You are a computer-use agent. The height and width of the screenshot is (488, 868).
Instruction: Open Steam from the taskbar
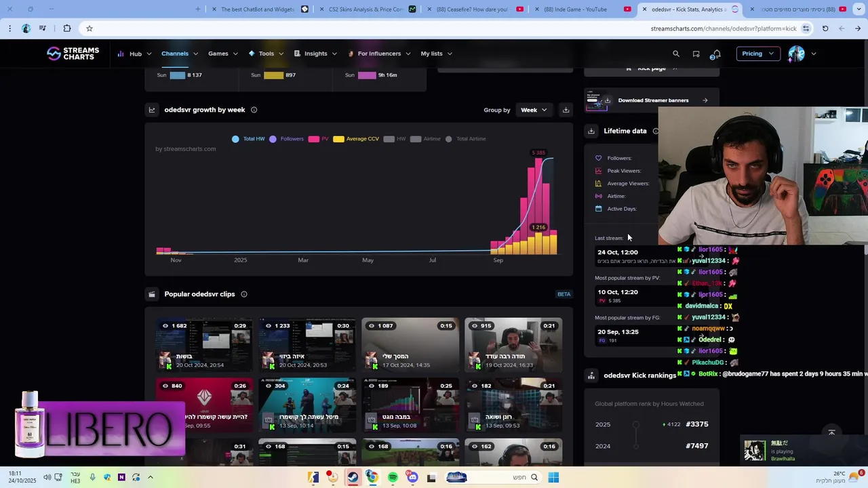point(353,477)
